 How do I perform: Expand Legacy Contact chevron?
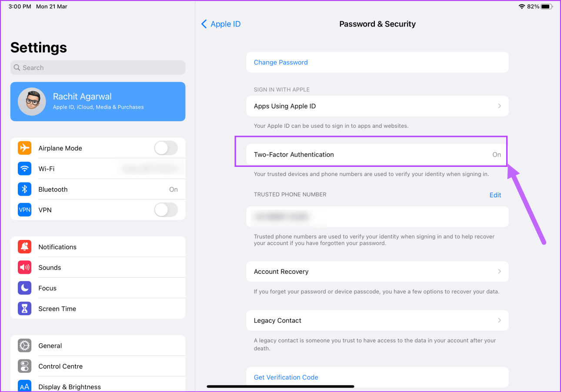[x=499, y=321]
